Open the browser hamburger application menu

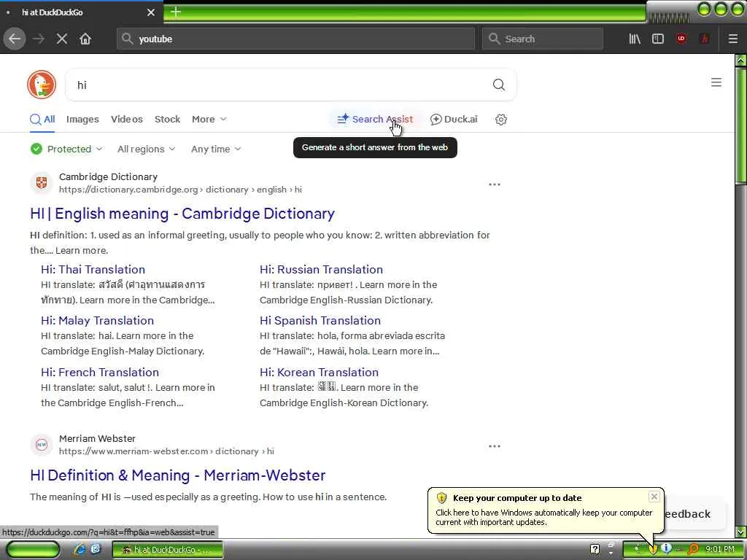[x=733, y=39]
